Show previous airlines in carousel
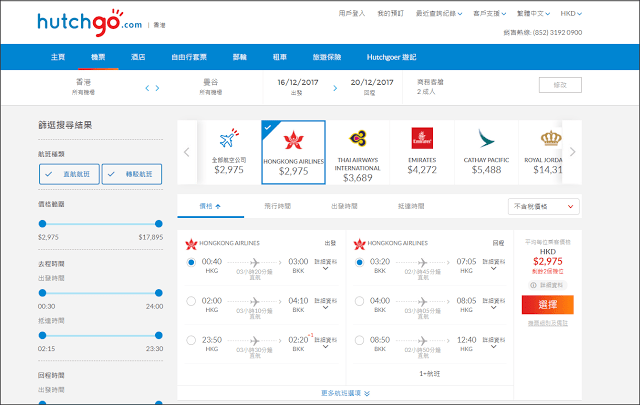The image size is (640, 405). pos(187,152)
